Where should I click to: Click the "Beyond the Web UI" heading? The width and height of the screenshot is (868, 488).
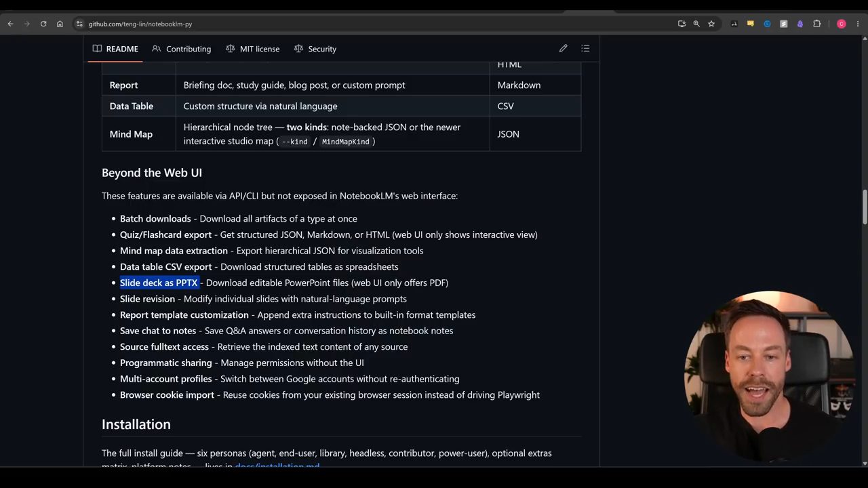(152, 173)
